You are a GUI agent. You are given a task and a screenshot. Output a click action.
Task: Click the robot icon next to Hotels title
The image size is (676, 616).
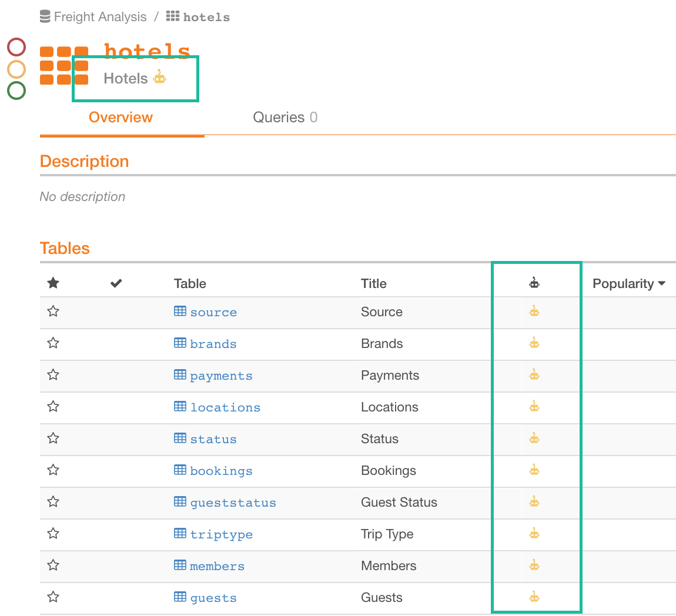[x=160, y=77]
